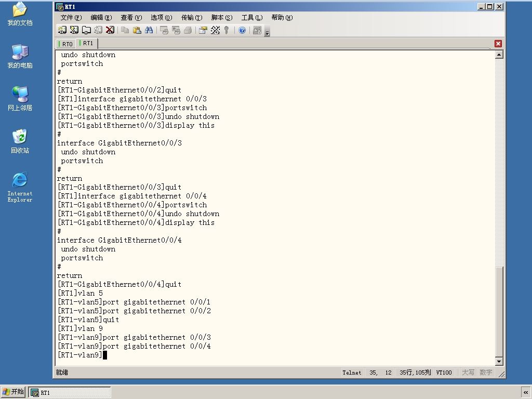Close the active tab with red X
Screen dimensions: 532x399
498,44
